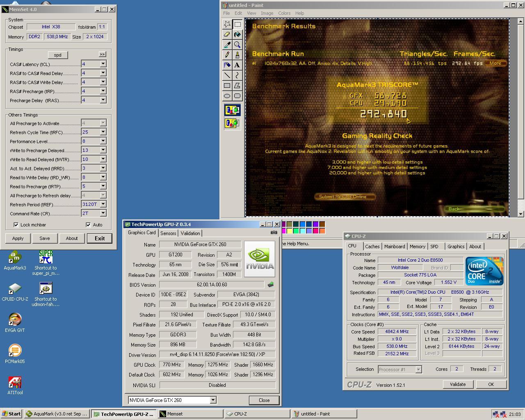Select the Curve tool in Paint
Image resolution: width=525 pixels, height=420 pixels.
[237, 75]
